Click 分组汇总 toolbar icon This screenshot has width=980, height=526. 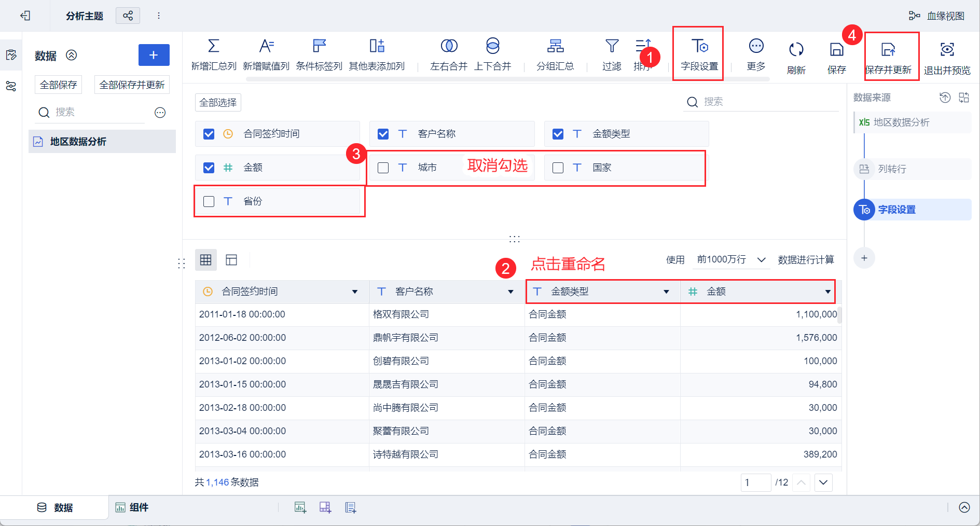tap(555, 46)
